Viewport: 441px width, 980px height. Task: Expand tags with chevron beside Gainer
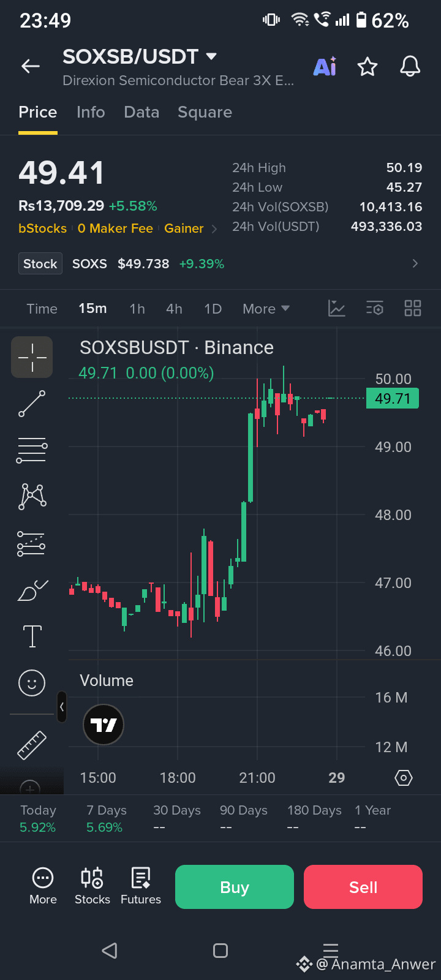(214, 229)
